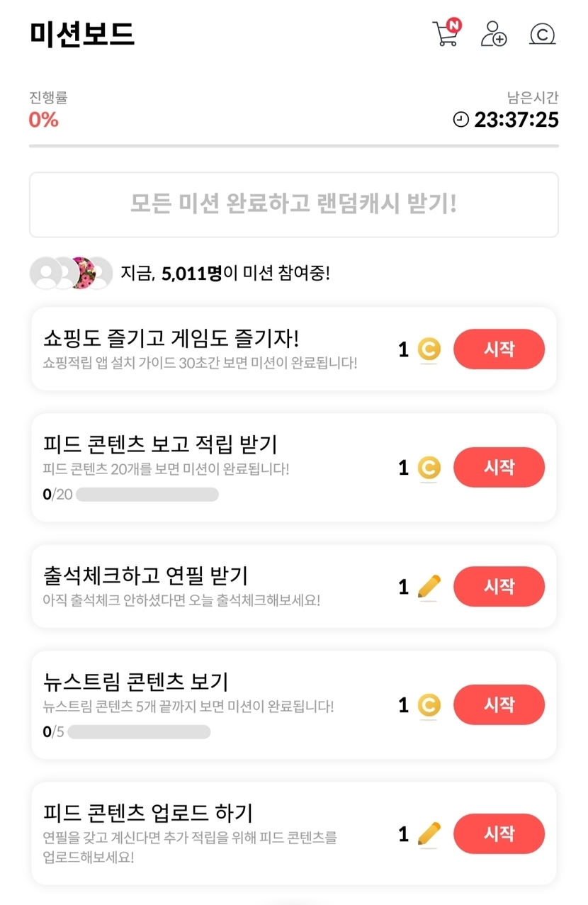Open the shopping cart icon
Viewport: 588px width, 905px height.
[446, 33]
